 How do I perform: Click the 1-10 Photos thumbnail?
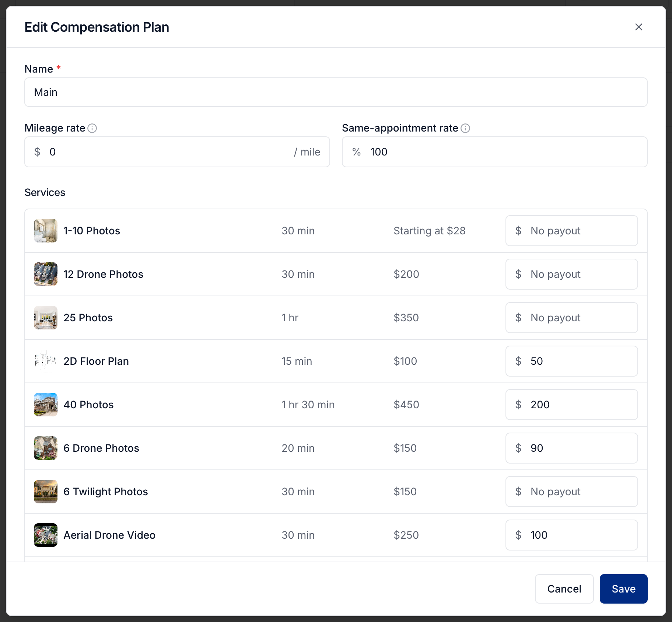46,231
